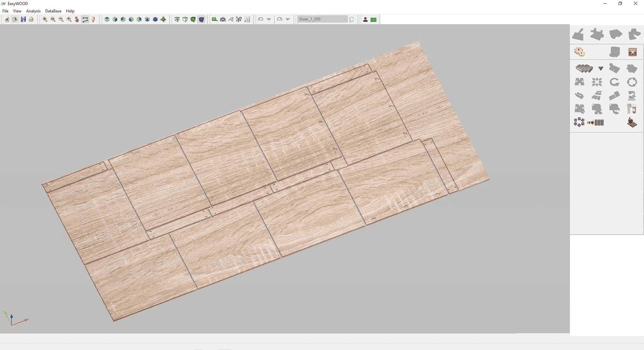Click the report document icon
644x350 pixels.
[247, 19]
